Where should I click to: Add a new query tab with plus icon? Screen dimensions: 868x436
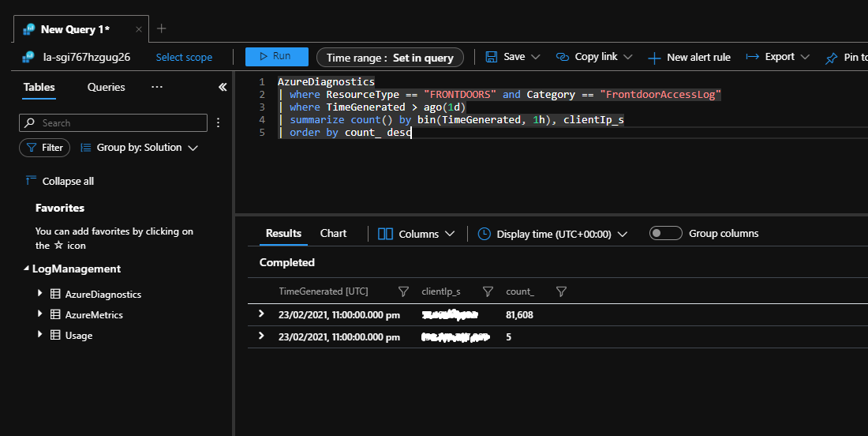161,28
